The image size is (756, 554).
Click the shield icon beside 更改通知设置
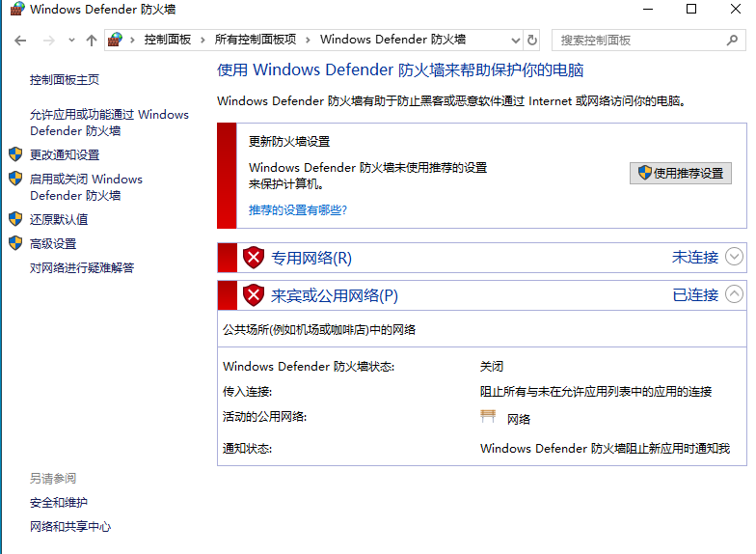click(15, 154)
